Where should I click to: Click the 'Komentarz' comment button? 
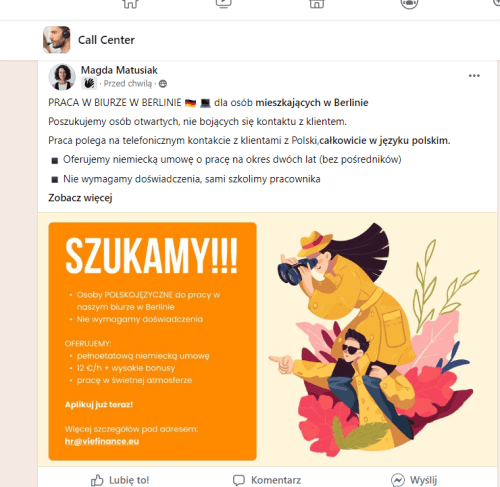267,480
